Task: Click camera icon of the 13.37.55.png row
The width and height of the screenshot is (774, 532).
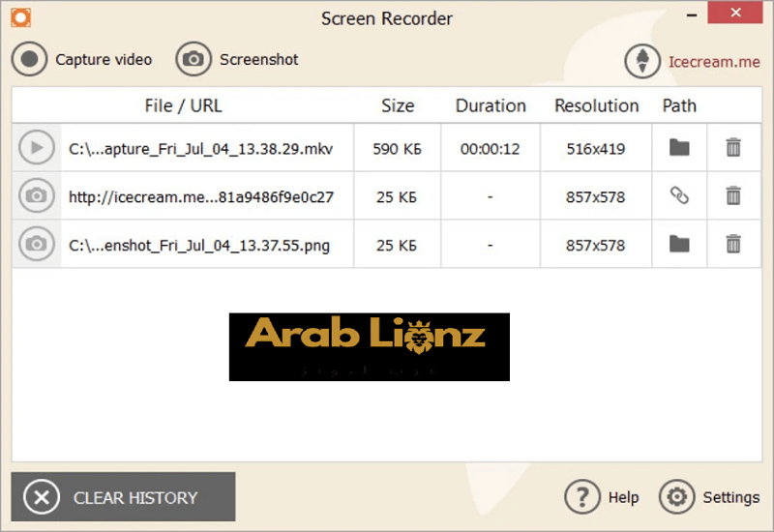Action: point(37,244)
